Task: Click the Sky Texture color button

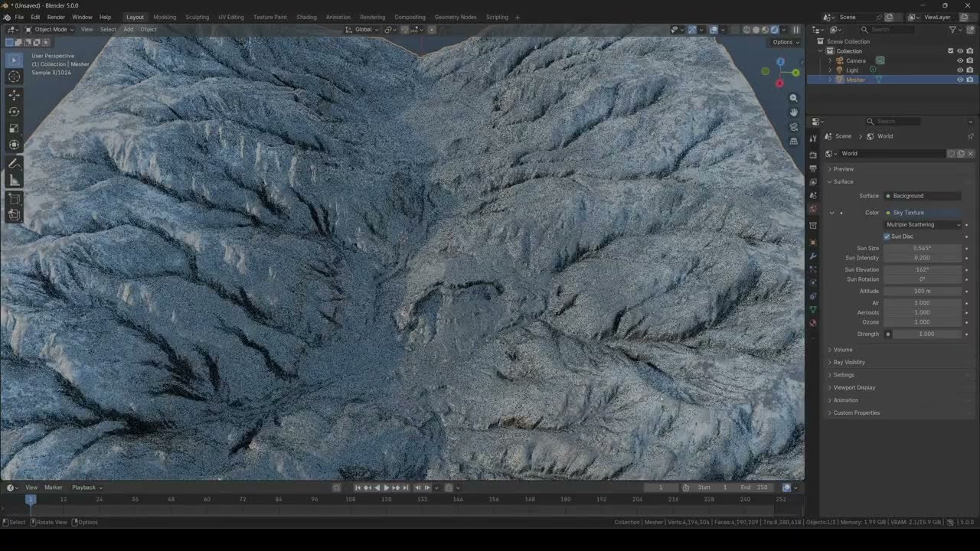Action: click(923, 213)
